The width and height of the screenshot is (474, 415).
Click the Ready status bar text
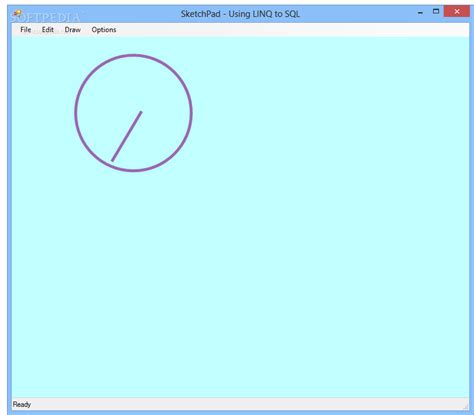22,404
